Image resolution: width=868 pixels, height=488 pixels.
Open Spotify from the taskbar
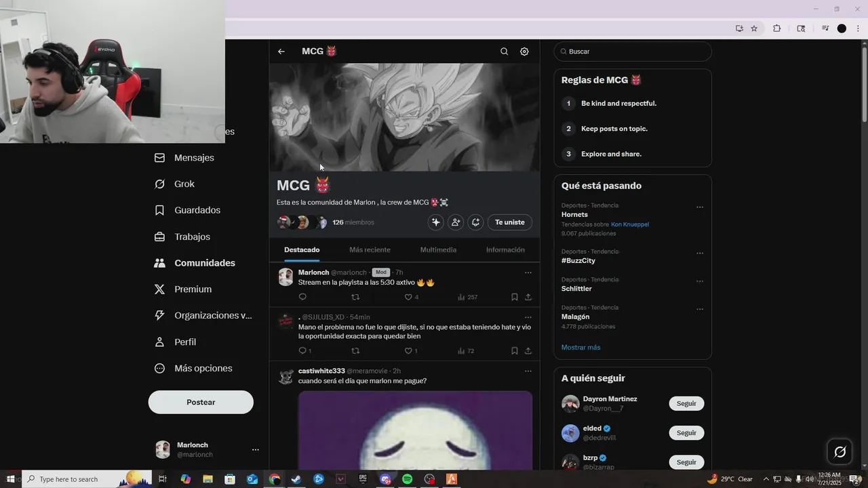point(407,479)
